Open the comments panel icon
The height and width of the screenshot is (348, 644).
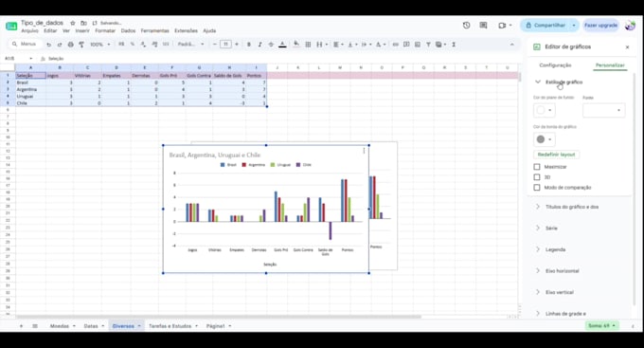[483, 25]
